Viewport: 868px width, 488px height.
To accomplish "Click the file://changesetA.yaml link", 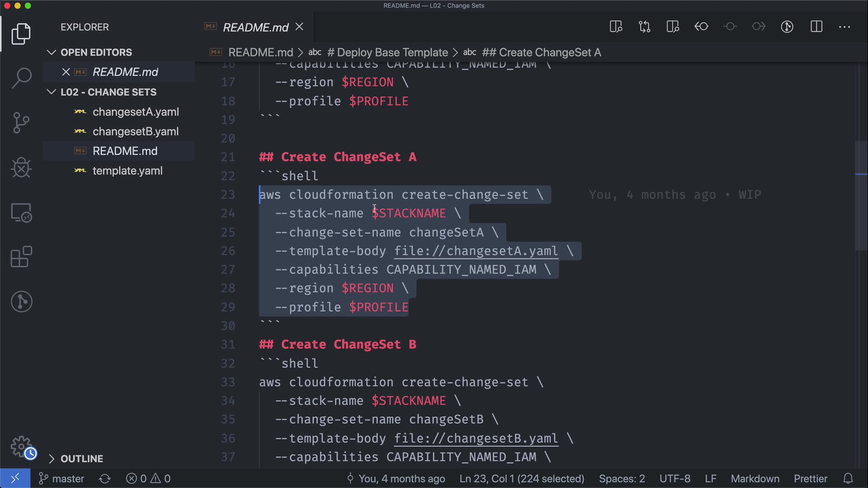I will click(x=476, y=251).
